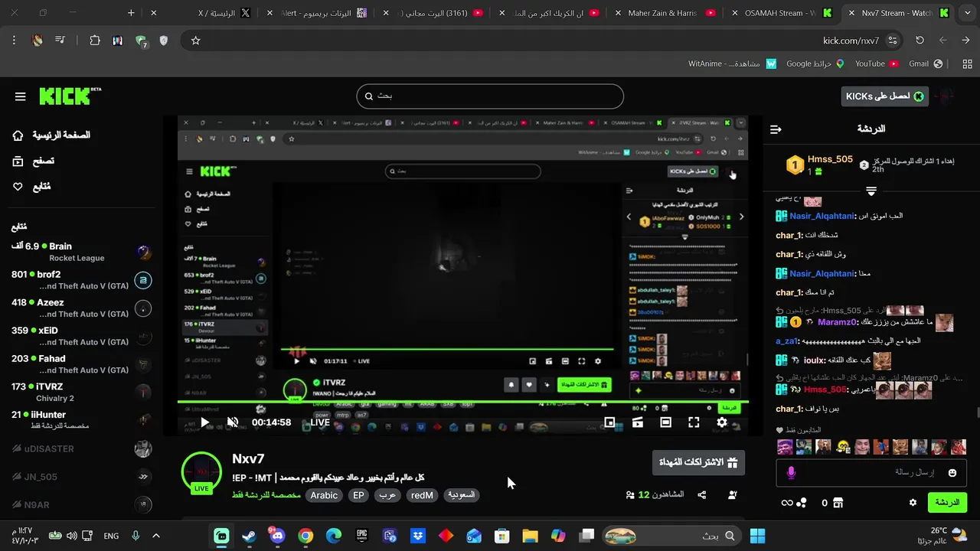Viewport: 980px width, 551px height.
Task: Play the stream with the play button
Action: point(204,422)
